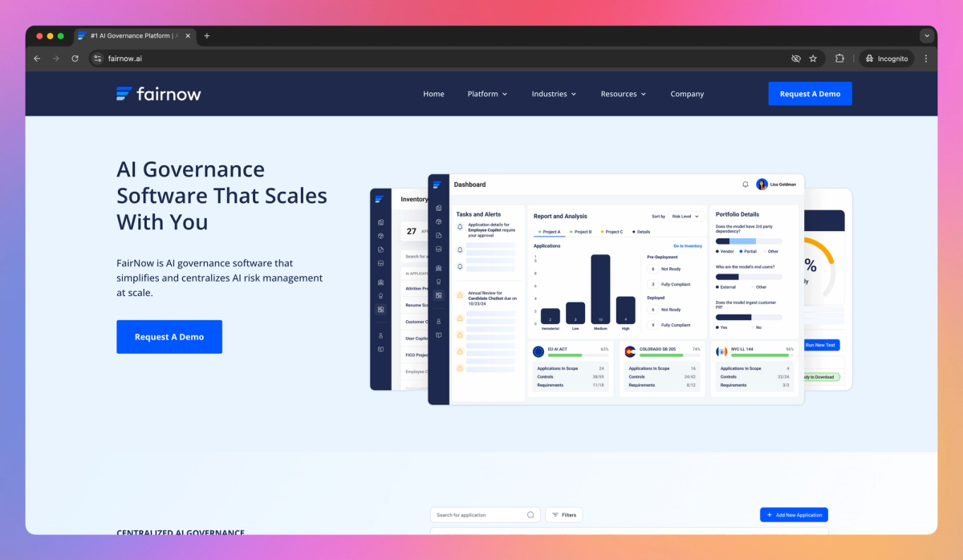Reload the page with the refresh icon
This screenshot has height=560, width=963.
(75, 59)
